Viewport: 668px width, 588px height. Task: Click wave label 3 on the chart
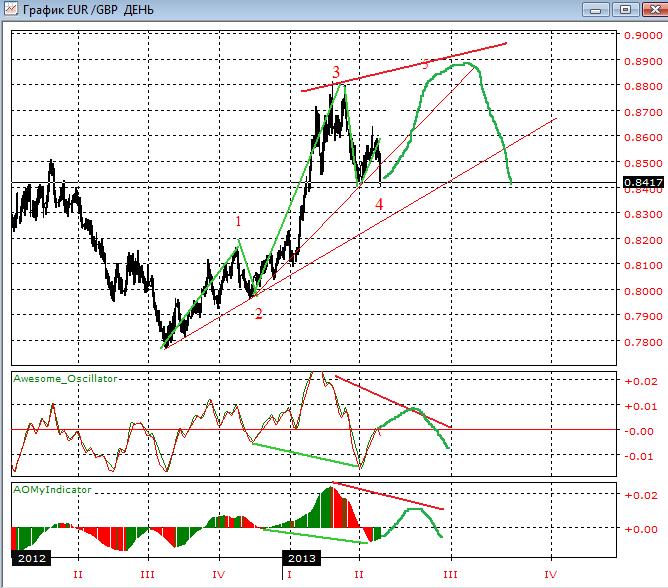pos(336,72)
